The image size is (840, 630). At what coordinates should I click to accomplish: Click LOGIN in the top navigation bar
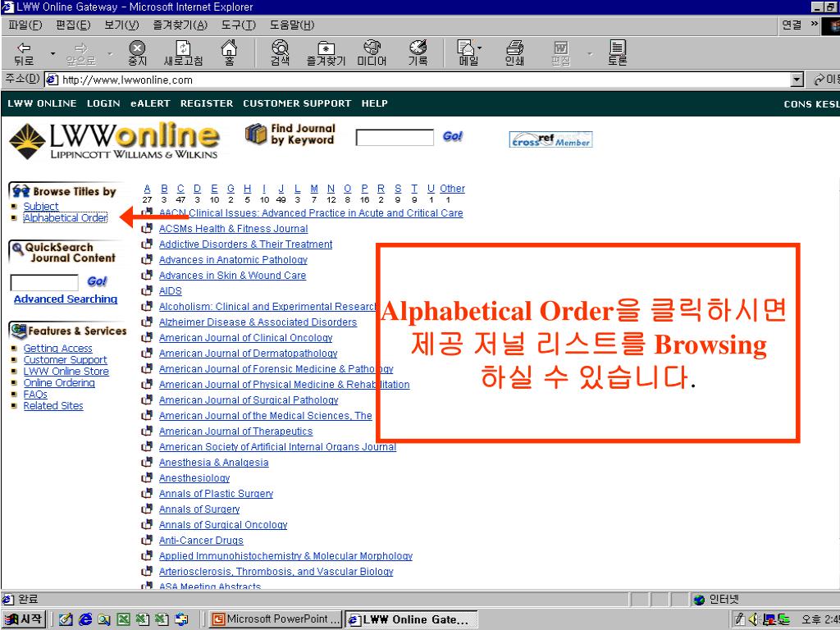[x=103, y=103]
